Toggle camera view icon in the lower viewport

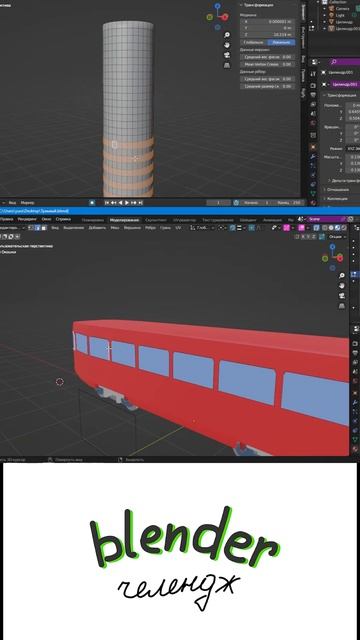[x=342, y=296]
